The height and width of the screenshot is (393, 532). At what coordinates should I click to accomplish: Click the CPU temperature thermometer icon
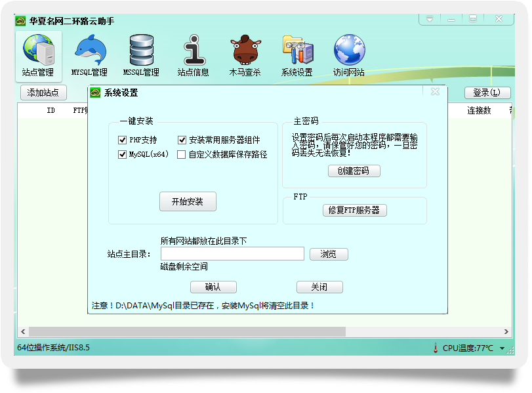436,348
